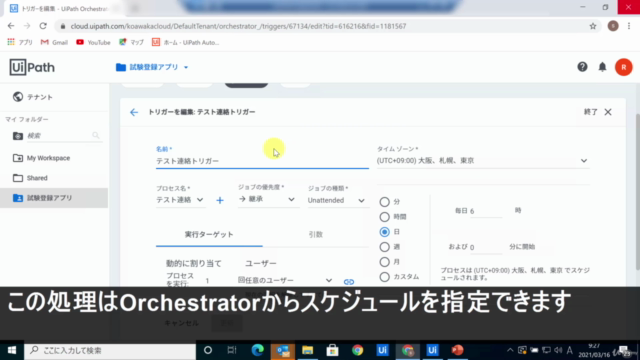Open the user avatar R menu
The height and width of the screenshot is (360, 640).
[x=624, y=67]
